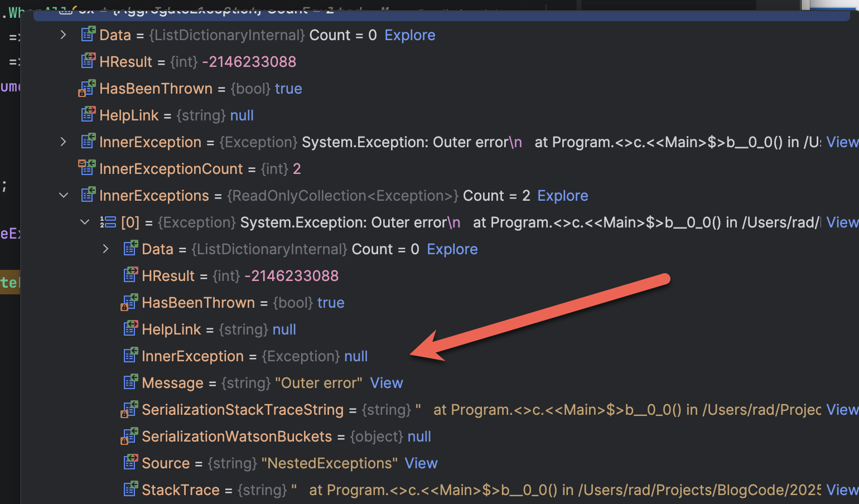
Task: Click the InnerExceptions collection icon
Action: click(x=88, y=195)
